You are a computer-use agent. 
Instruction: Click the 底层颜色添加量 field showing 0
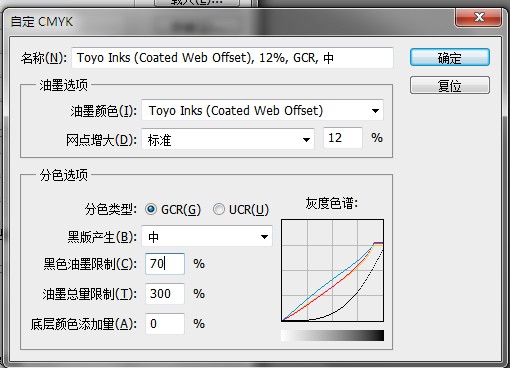pos(165,324)
